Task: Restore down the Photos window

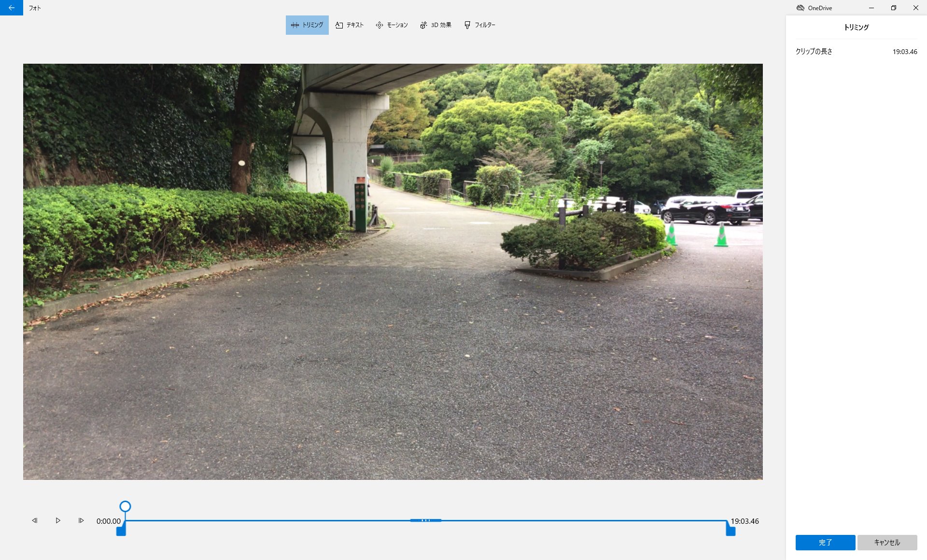Action: pyautogui.click(x=893, y=8)
